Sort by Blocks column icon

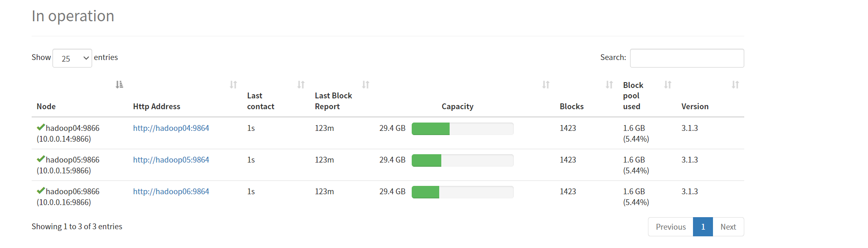click(609, 85)
